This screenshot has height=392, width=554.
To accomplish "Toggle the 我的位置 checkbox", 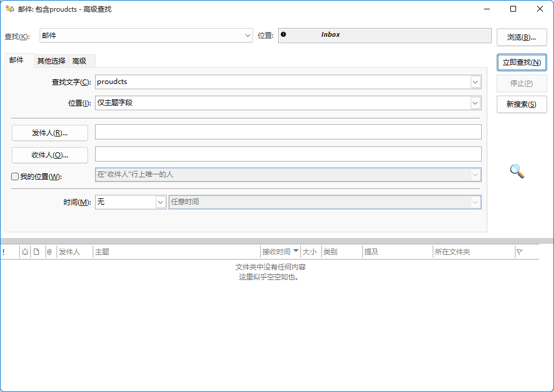I will [15, 176].
